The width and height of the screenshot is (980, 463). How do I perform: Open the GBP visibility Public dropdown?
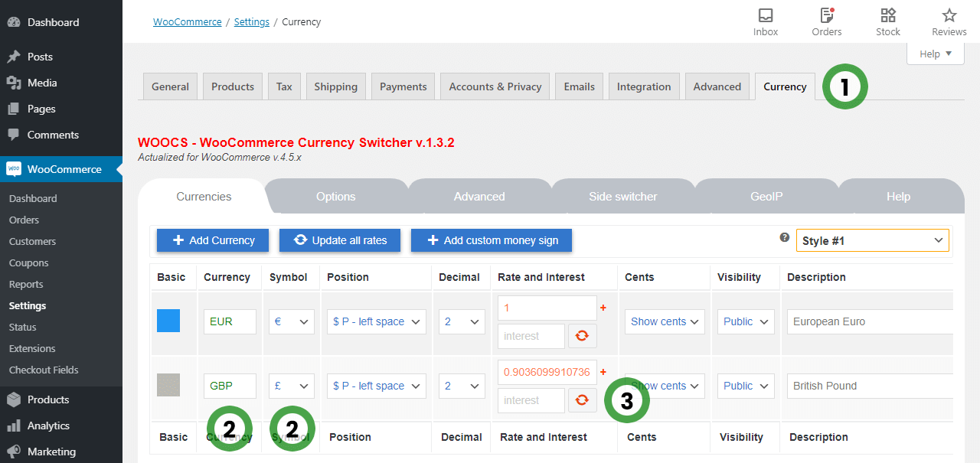click(746, 386)
